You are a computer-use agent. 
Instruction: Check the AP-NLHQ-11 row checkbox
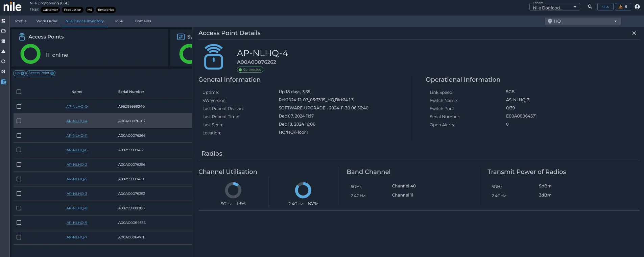coord(19,135)
